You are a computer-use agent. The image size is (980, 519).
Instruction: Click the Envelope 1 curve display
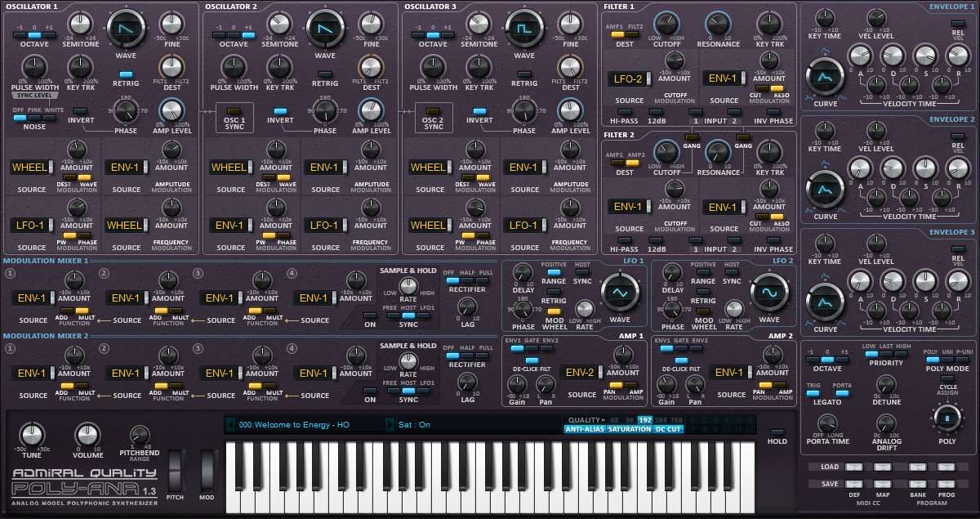825,78
